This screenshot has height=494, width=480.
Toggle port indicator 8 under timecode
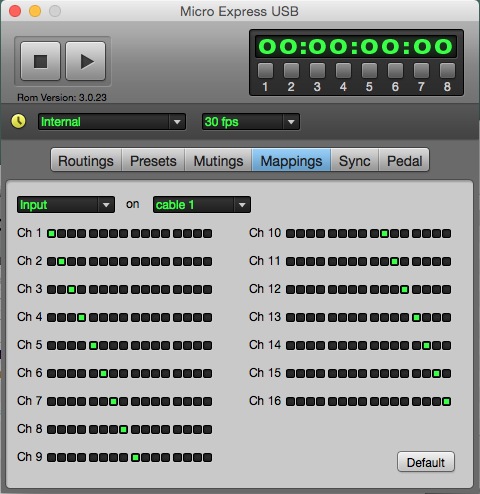tap(447, 70)
